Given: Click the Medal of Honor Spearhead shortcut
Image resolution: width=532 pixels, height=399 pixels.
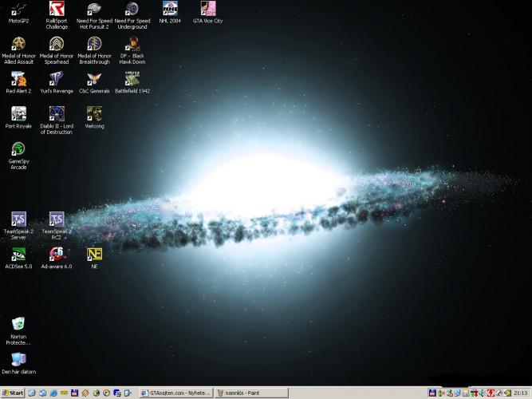Looking at the screenshot, I should pos(57,44).
